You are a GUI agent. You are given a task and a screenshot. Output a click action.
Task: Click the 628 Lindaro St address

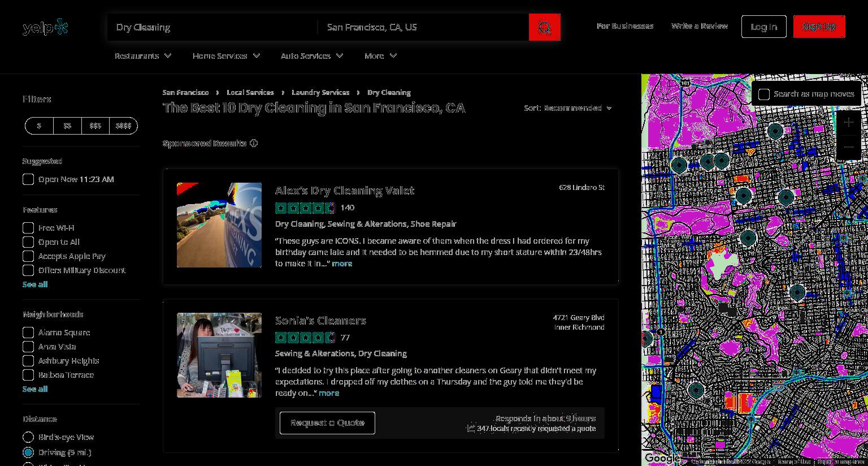coord(581,188)
